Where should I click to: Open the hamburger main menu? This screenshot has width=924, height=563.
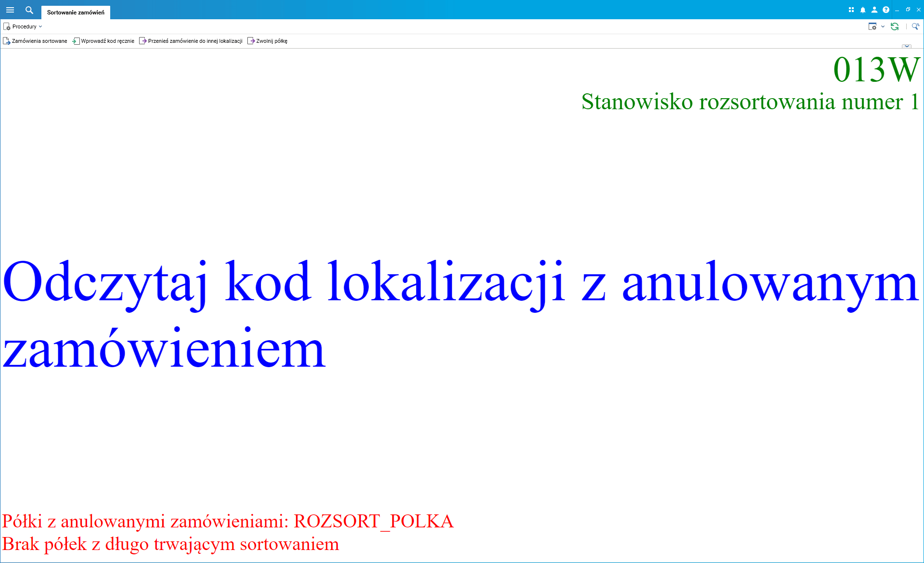(10, 10)
